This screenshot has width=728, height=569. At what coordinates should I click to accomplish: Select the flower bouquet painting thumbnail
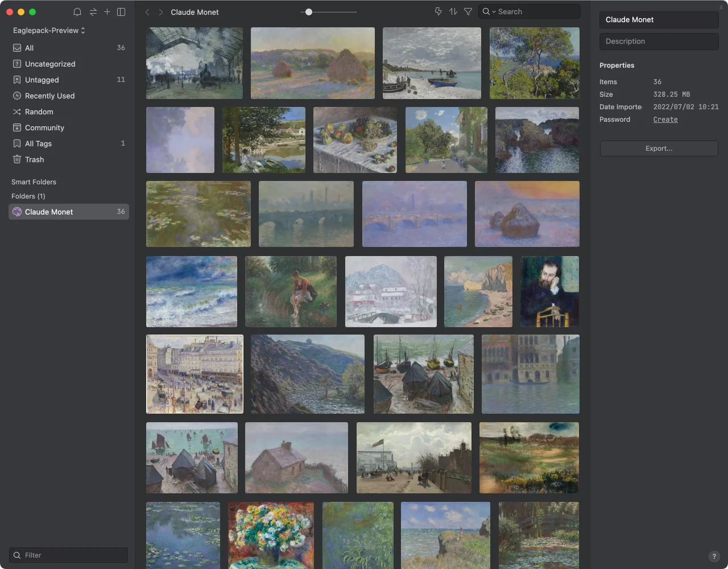click(x=271, y=535)
